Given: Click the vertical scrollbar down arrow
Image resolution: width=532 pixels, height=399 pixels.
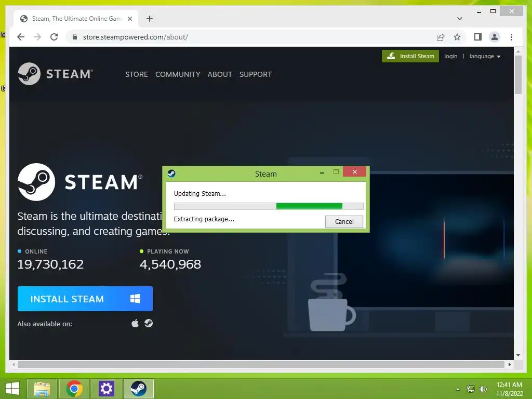Looking at the screenshot, I should coord(518,355).
